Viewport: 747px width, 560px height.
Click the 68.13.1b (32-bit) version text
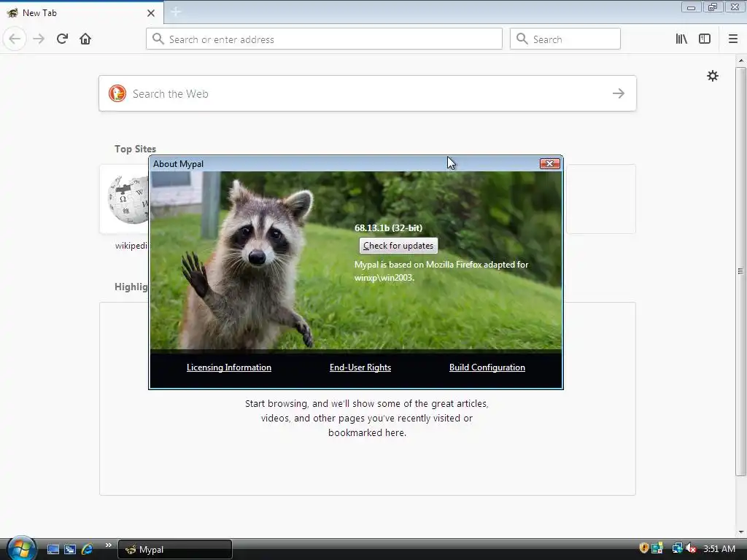pos(388,227)
